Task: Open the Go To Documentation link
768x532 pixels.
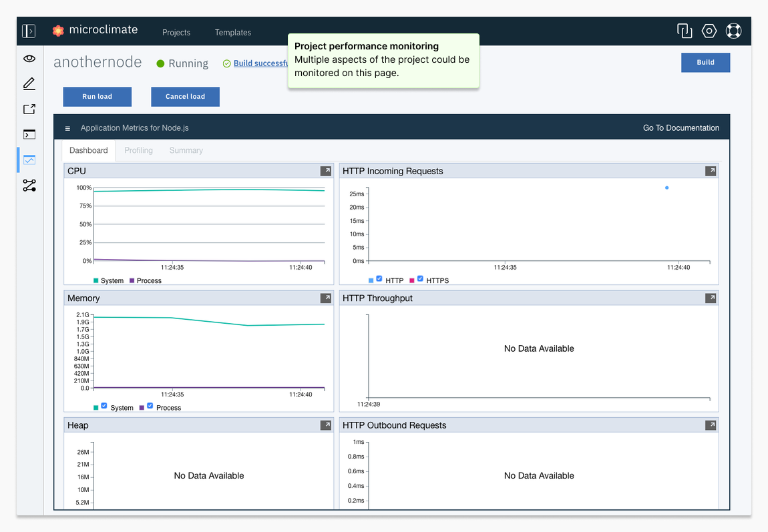Action: 681,127
